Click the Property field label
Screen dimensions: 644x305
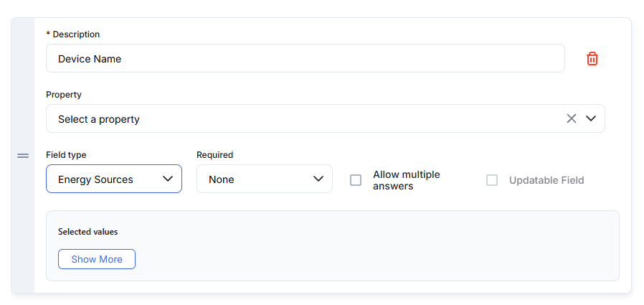[x=64, y=95]
